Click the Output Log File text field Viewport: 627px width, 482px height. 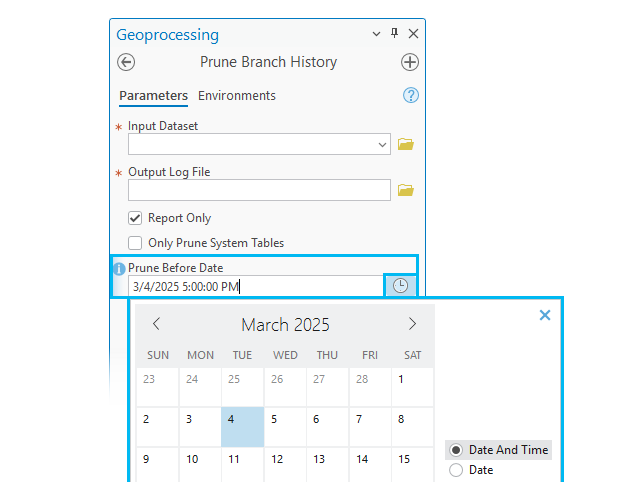pyautogui.click(x=259, y=190)
